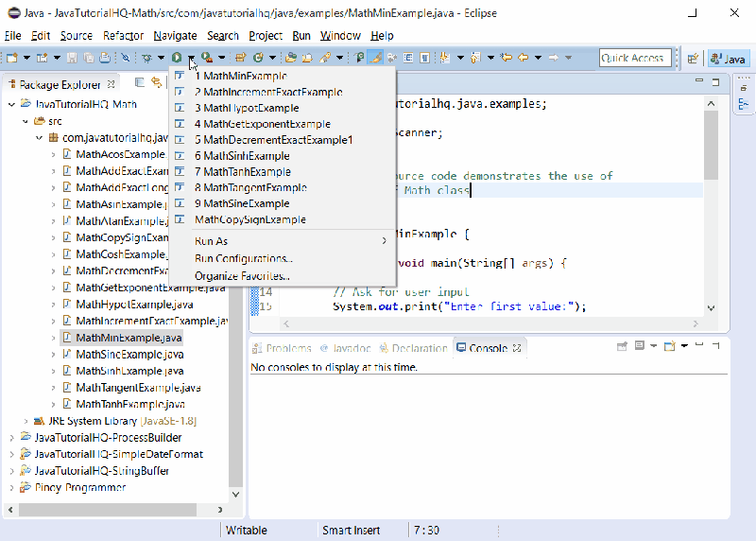Viewport: 756px width, 541px height.
Task: Click the Print toolbar icon
Action: click(x=105, y=58)
